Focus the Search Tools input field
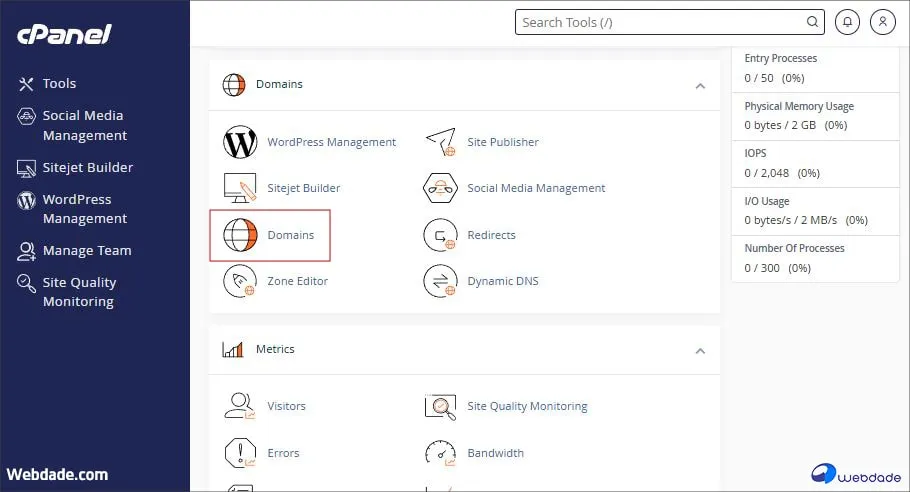The image size is (910, 492). tap(660, 22)
